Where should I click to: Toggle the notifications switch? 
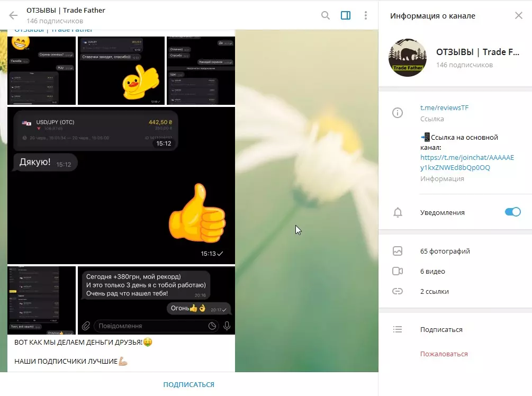click(x=512, y=212)
